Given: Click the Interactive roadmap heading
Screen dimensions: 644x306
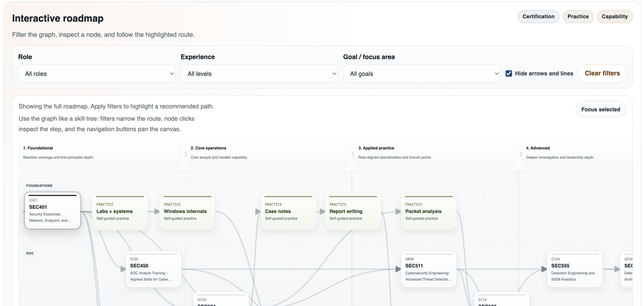Looking at the screenshot, I should pos(58,19).
